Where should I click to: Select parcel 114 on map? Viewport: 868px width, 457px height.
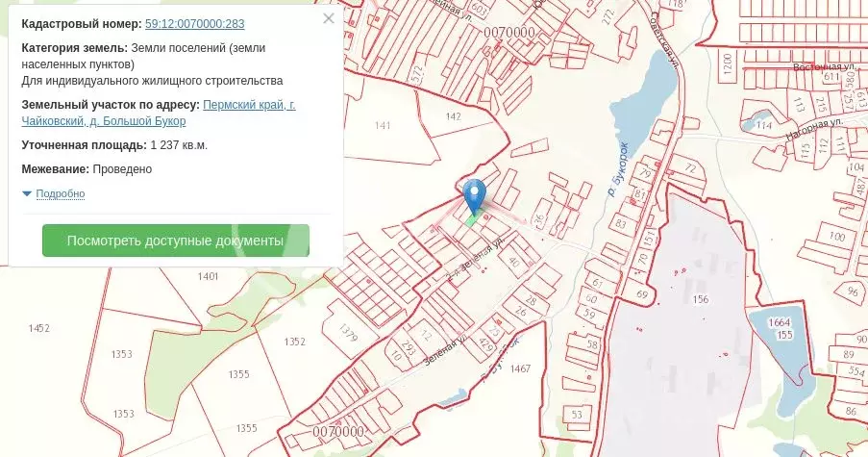tap(764, 125)
